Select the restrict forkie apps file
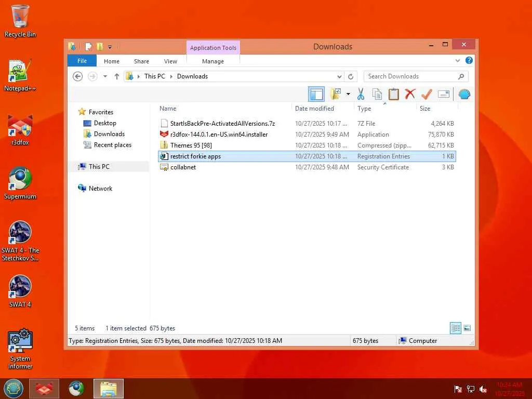 tap(307, 156)
